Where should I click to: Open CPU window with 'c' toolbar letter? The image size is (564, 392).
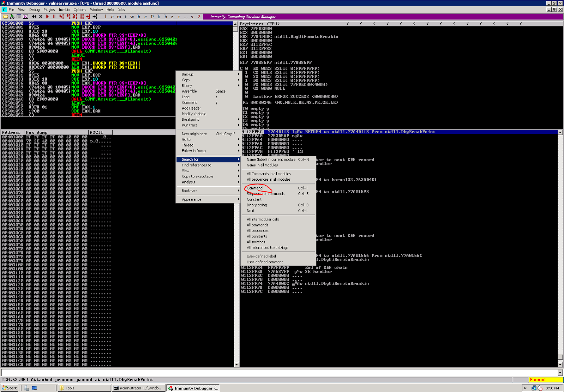coord(146,17)
